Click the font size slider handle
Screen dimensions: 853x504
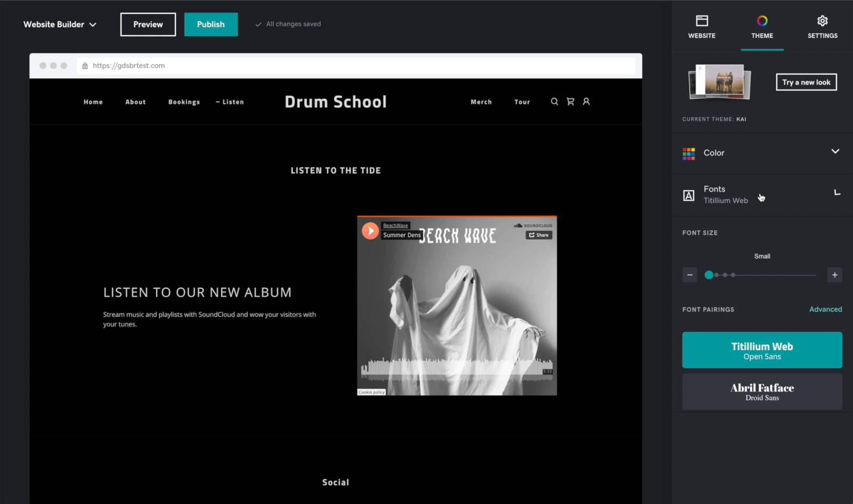709,275
